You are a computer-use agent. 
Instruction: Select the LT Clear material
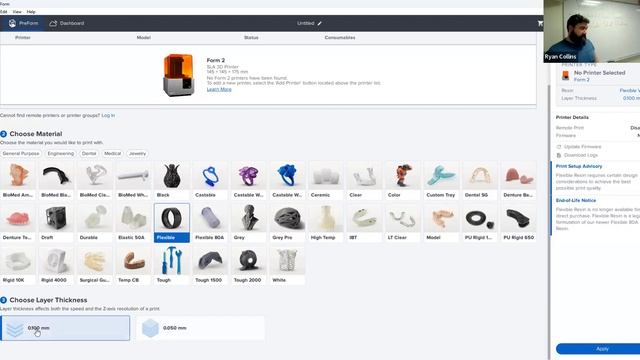pos(402,222)
